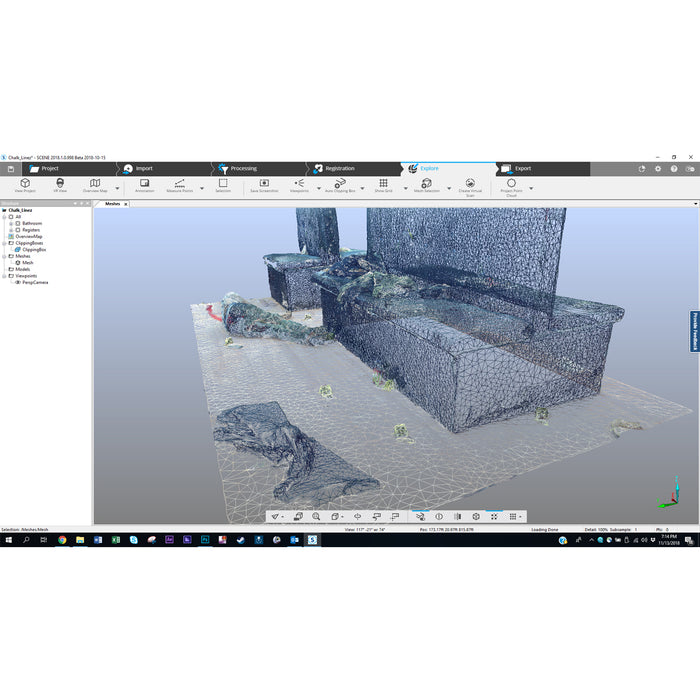Image resolution: width=700 pixels, height=700 pixels.
Task: Click Save Screenshot in the toolbar
Action: (x=264, y=185)
